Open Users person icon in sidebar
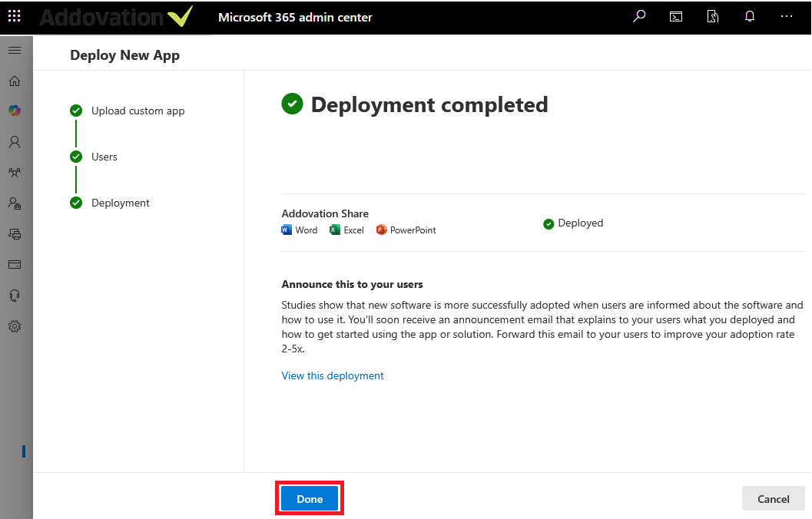Viewport: 812px width, 519px height. 15,142
